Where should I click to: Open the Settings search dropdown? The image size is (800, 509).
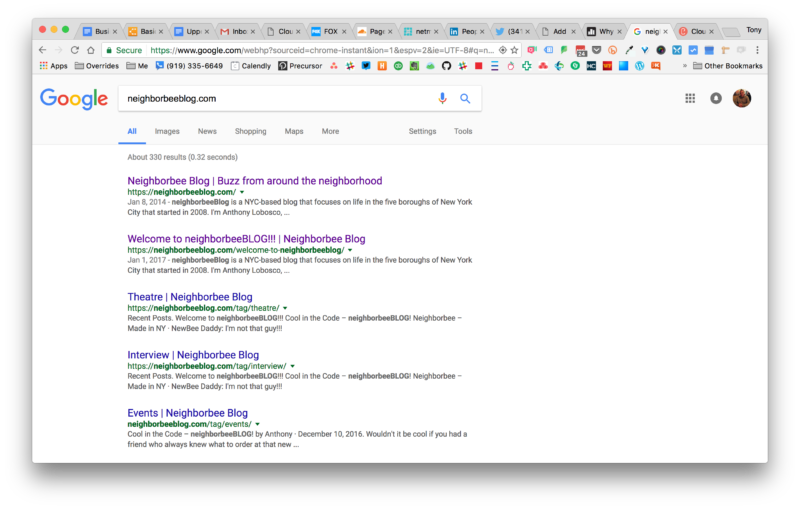pos(422,131)
